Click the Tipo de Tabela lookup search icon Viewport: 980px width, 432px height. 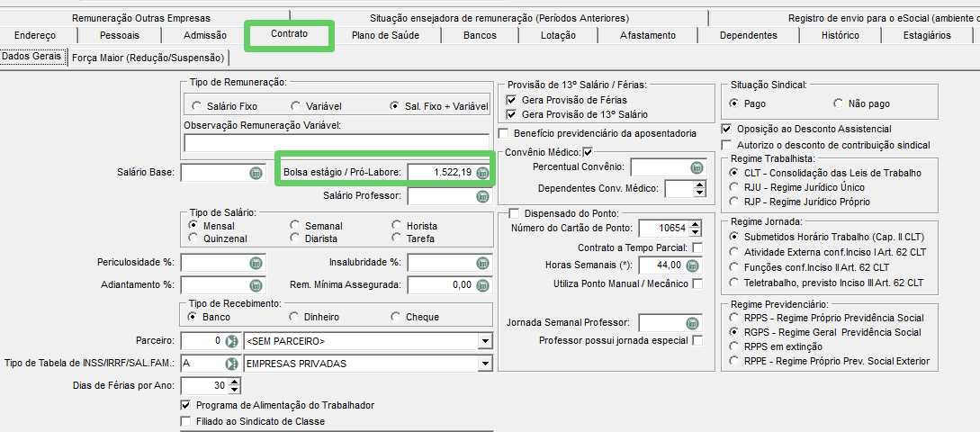pos(232,364)
